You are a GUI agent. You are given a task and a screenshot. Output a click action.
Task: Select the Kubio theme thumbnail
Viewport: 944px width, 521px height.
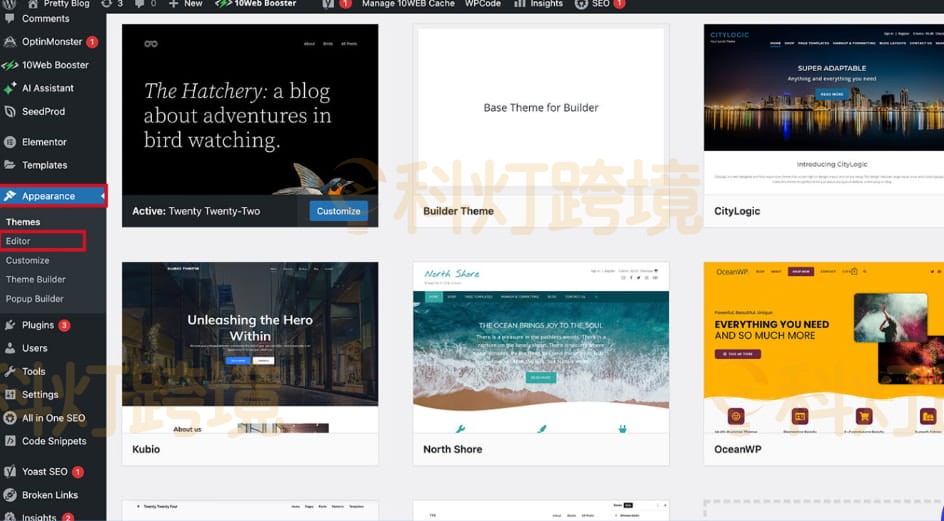[x=250, y=348]
